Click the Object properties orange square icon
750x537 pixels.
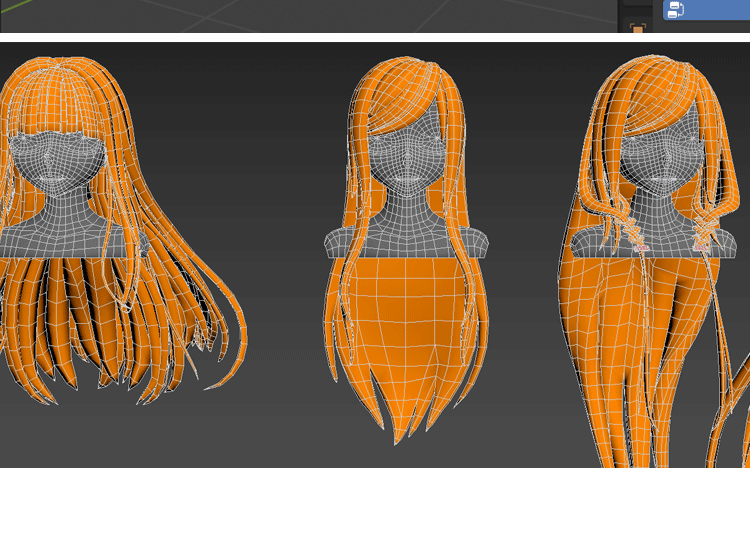(x=636, y=28)
